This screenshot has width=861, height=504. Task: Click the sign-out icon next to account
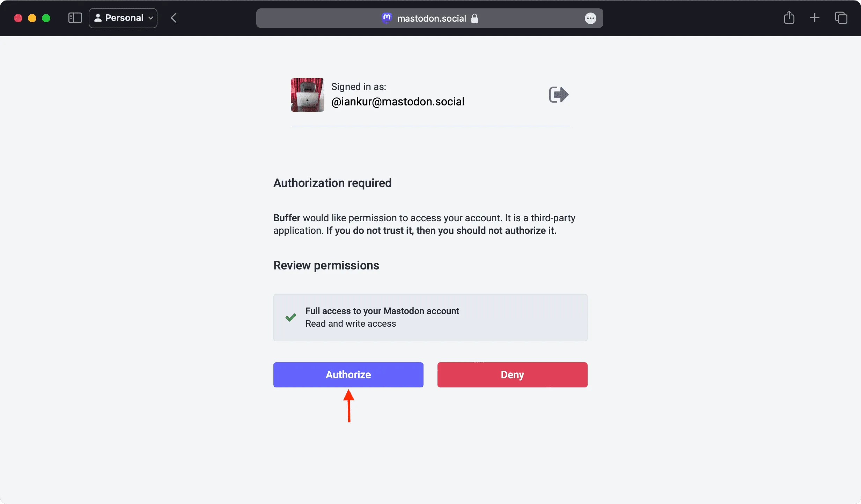point(557,94)
